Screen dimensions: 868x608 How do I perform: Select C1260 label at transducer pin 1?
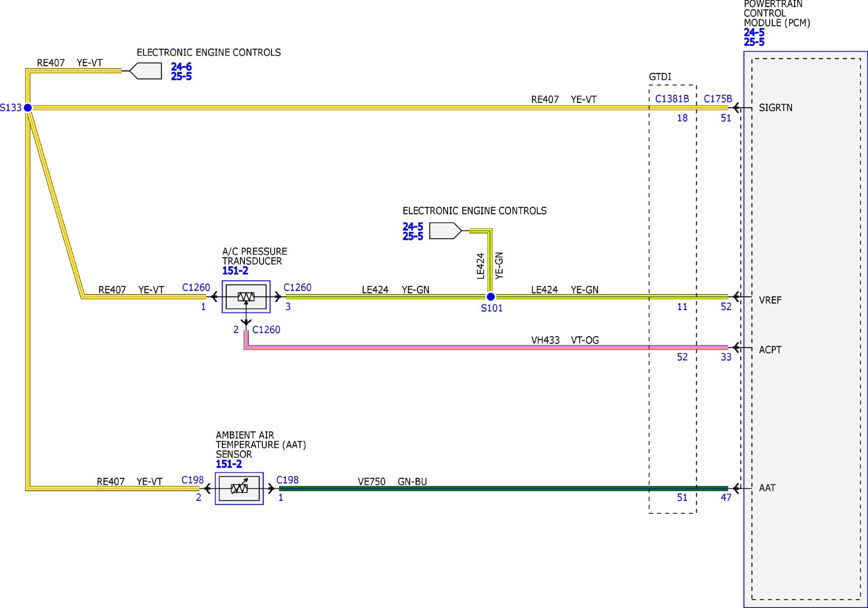(x=196, y=287)
